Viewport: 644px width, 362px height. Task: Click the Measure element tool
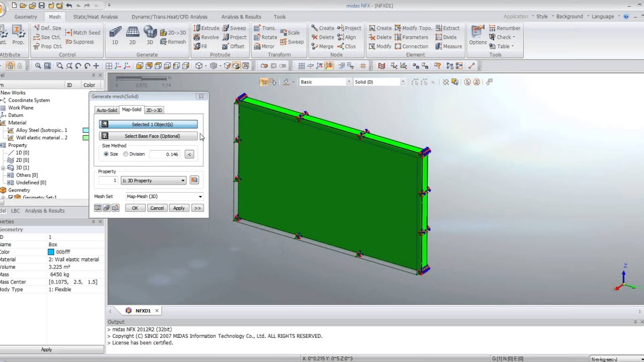[449, 46]
